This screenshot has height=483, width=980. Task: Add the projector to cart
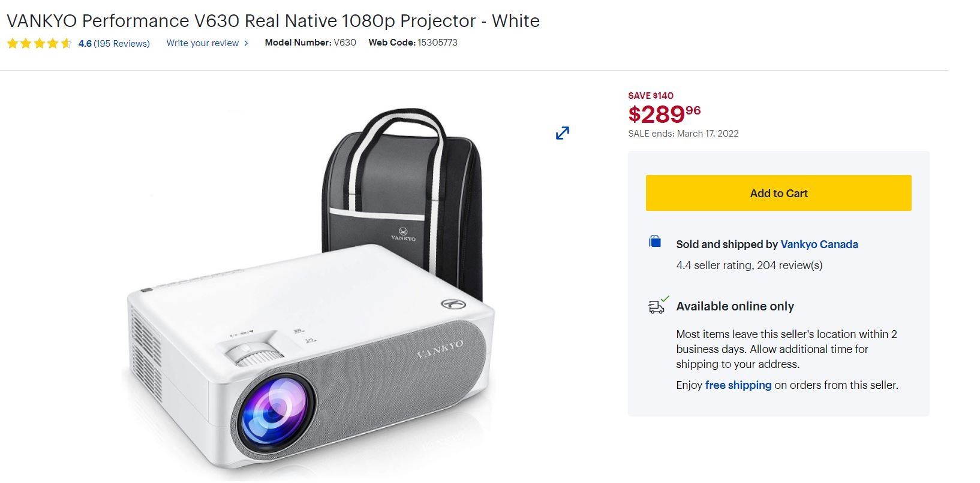click(778, 193)
